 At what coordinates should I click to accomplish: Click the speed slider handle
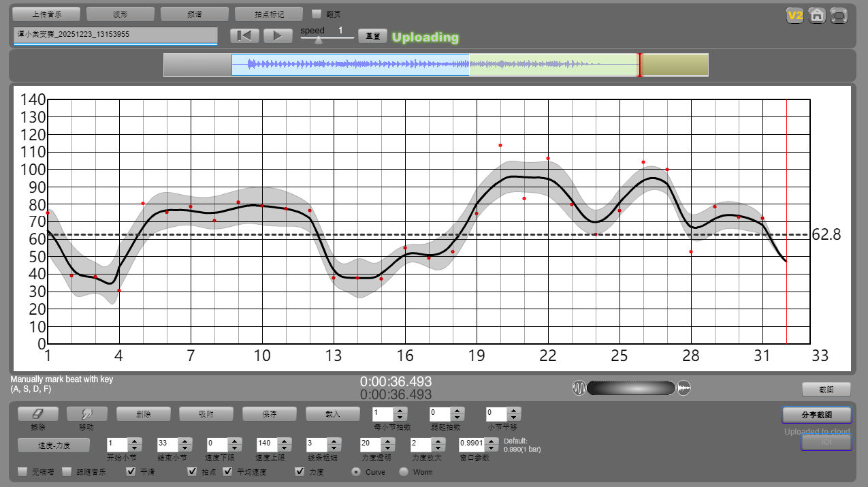point(318,40)
